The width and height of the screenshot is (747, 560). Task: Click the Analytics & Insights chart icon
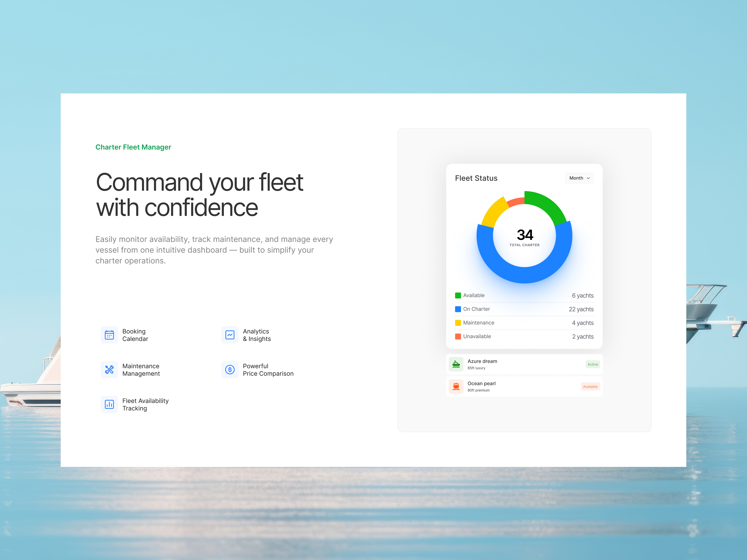(230, 335)
